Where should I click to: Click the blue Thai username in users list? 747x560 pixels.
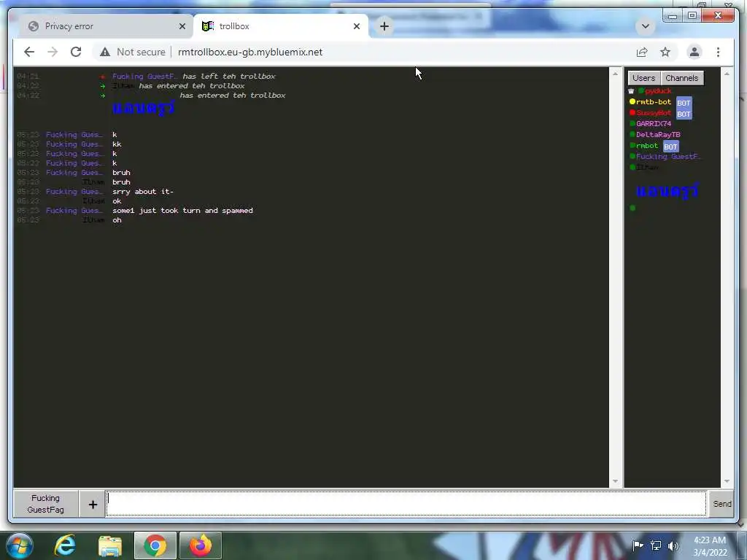point(667,190)
